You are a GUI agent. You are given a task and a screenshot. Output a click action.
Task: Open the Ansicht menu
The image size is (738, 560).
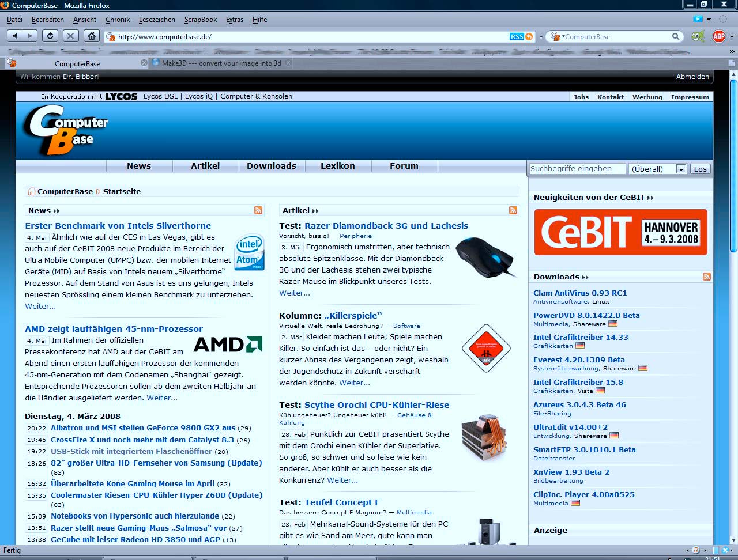(x=85, y=20)
